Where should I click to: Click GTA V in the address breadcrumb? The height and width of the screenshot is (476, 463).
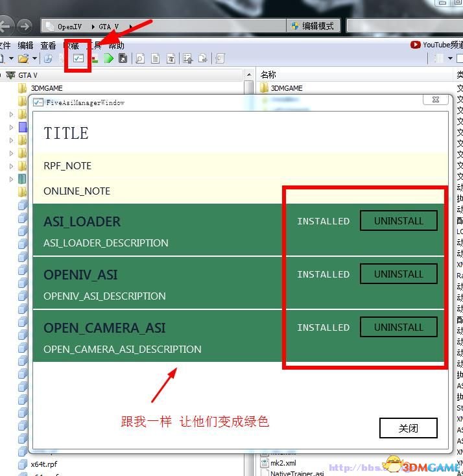coord(109,27)
